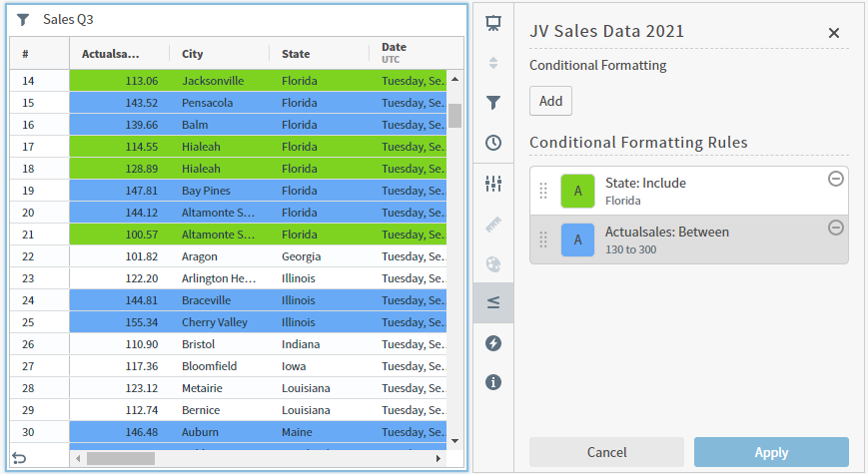Image resolution: width=868 pixels, height=474 pixels.
Task: Click the blue swatch of Actualsales rule
Action: click(x=577, y=239)
